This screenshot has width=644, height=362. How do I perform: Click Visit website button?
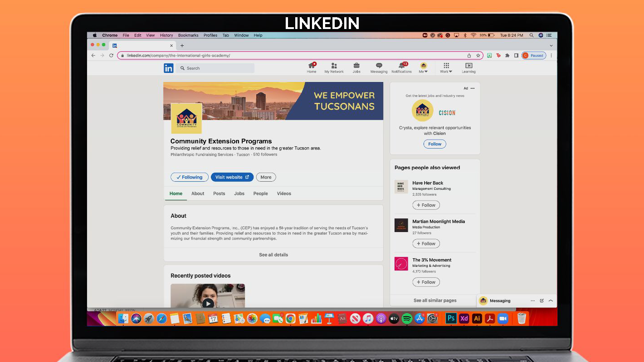click(x=232, y=177)
